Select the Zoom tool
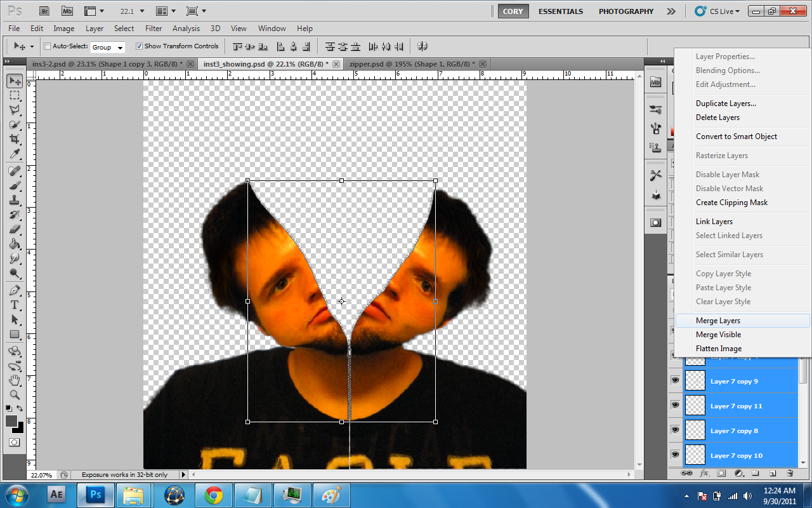812x508 pixels. tap(15, 395)
